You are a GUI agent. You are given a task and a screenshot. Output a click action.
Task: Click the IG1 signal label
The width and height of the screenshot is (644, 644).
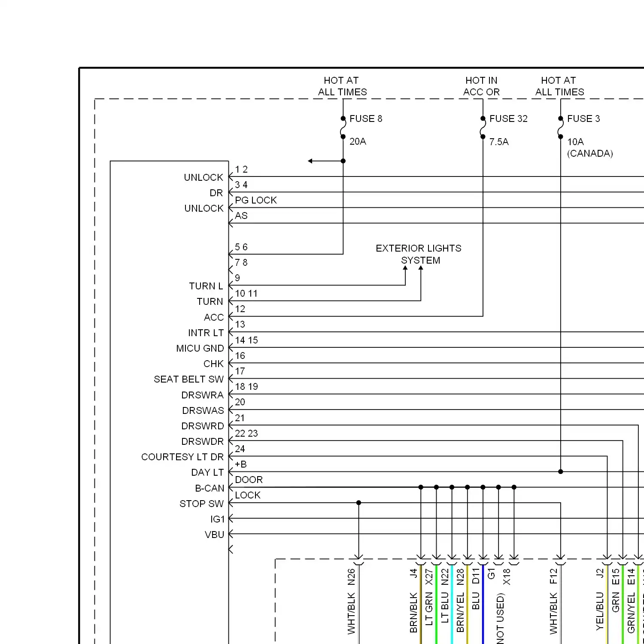(x=218, y=519)
